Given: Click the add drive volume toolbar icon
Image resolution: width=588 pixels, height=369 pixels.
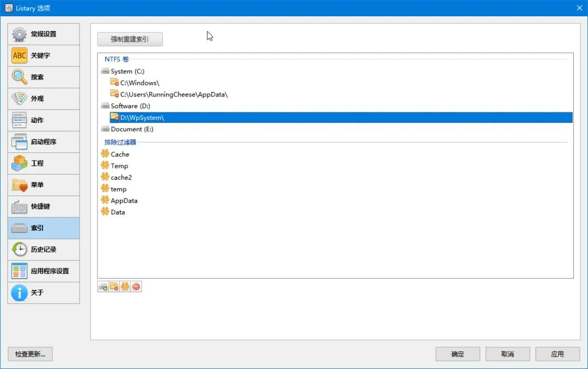Looking at the screenshot, I should coord(103,287).
